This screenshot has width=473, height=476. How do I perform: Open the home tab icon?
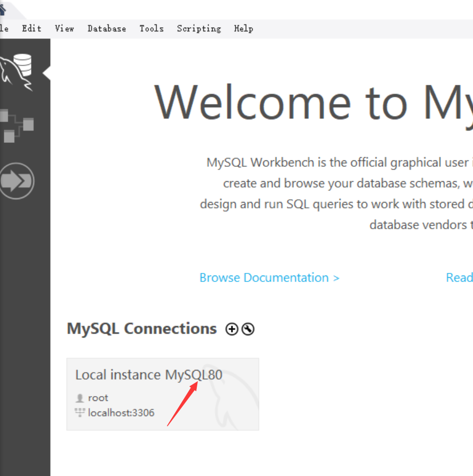point(3,10)
